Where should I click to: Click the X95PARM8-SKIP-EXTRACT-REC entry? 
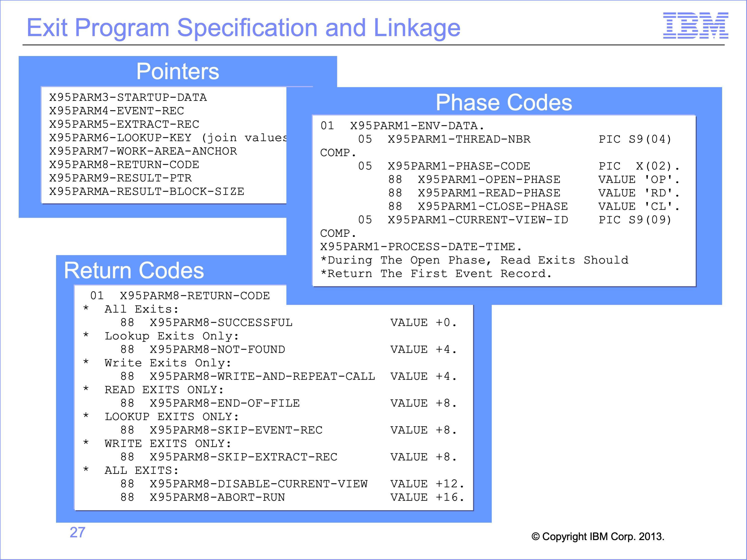244,457
